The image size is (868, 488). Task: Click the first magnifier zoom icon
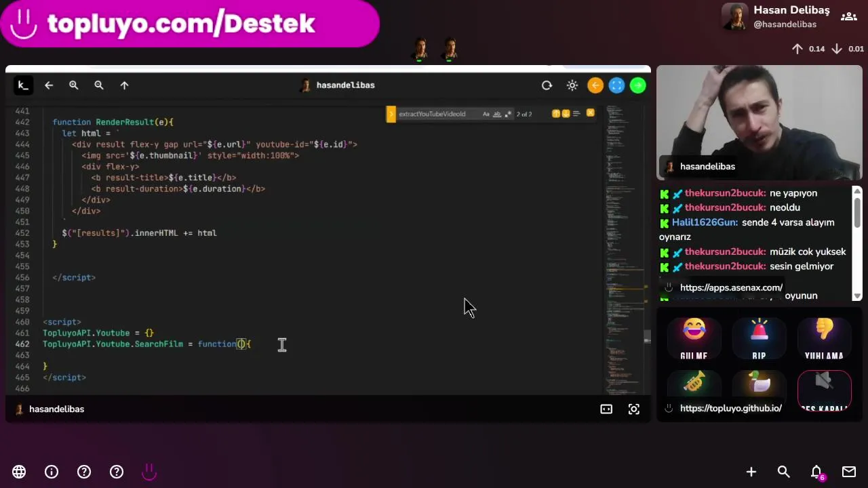(74, 85)
